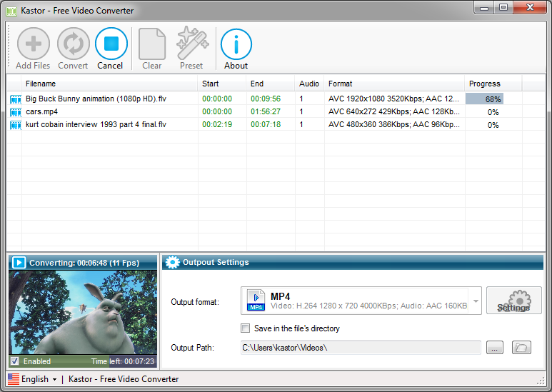Viewport: 552px width, 392px height.
Task: Open the Preset magic wand tool
Action: (193, 44)
